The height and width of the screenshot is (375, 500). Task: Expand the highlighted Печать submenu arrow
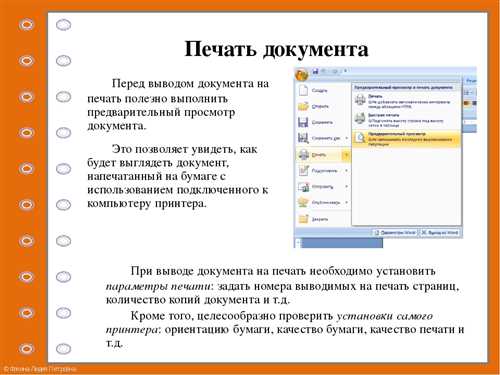pos(346,155)
